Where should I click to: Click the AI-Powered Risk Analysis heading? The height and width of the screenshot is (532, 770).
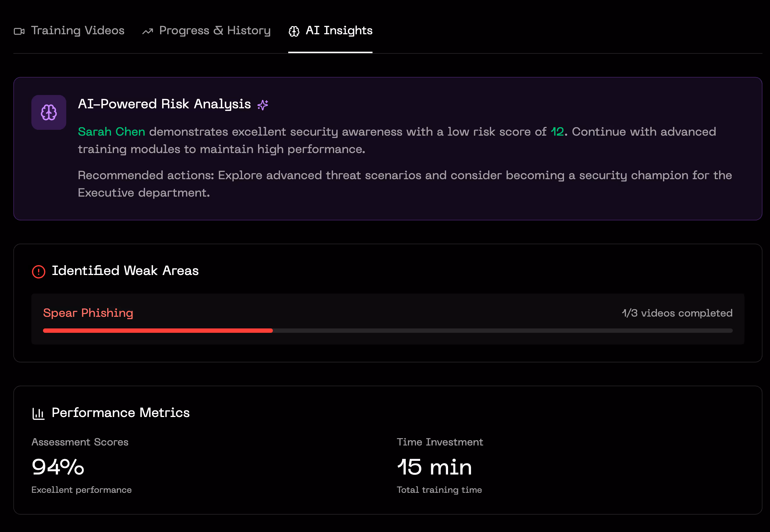tap(164, 104)
